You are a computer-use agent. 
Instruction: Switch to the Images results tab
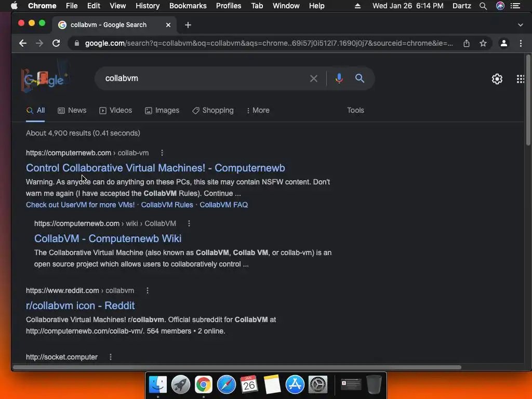(x=162, y=110)
